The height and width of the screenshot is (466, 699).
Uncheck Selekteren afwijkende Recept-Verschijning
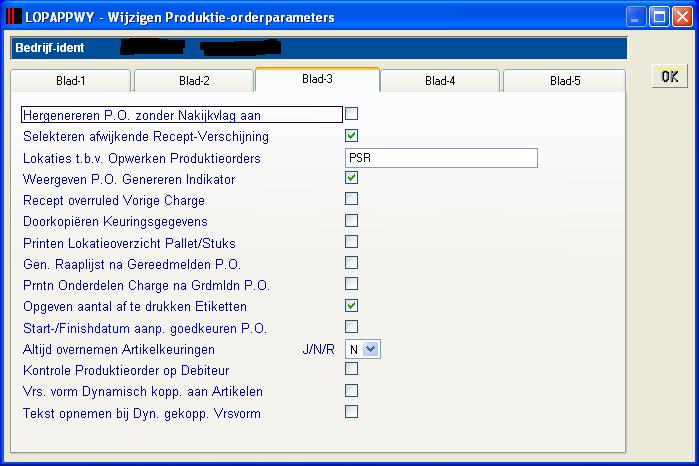pyautogui.click(x=351, y=135)
